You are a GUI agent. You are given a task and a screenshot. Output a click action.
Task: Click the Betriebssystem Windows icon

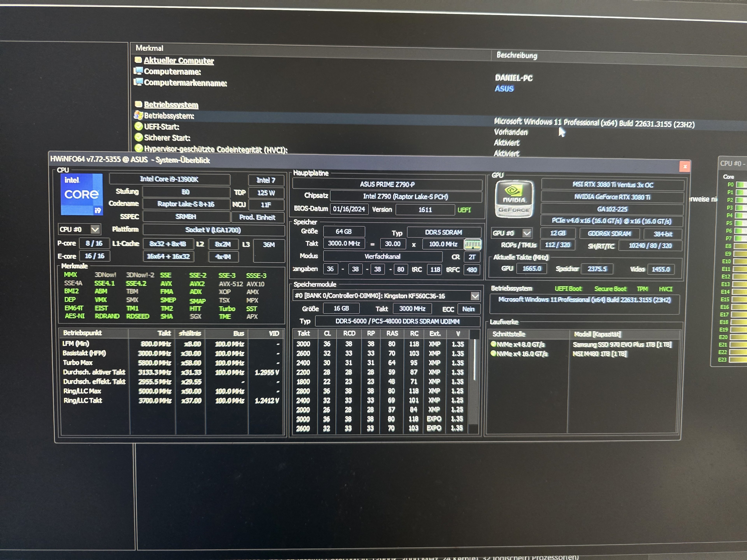pyautogui.click(x=138, y=115)
